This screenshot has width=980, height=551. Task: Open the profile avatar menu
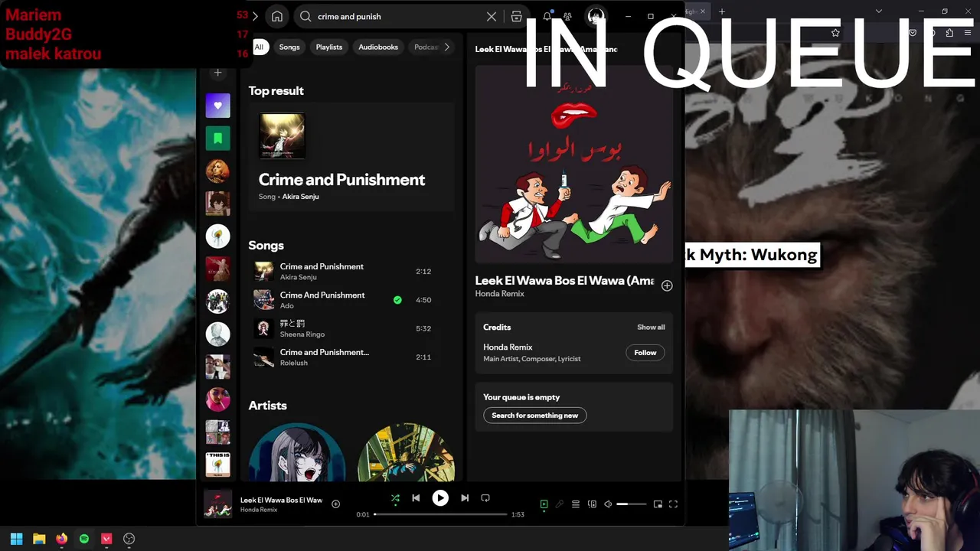click(596, 16)
